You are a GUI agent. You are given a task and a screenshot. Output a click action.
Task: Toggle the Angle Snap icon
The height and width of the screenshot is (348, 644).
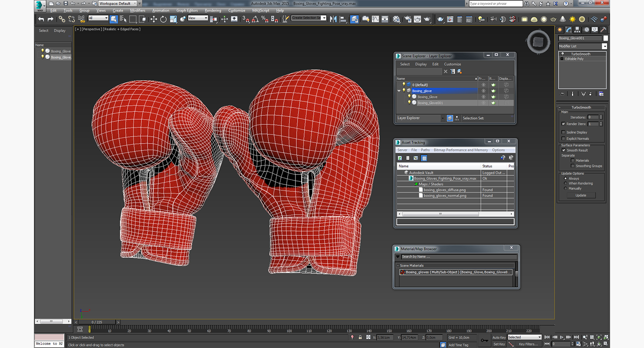point(255,19)
